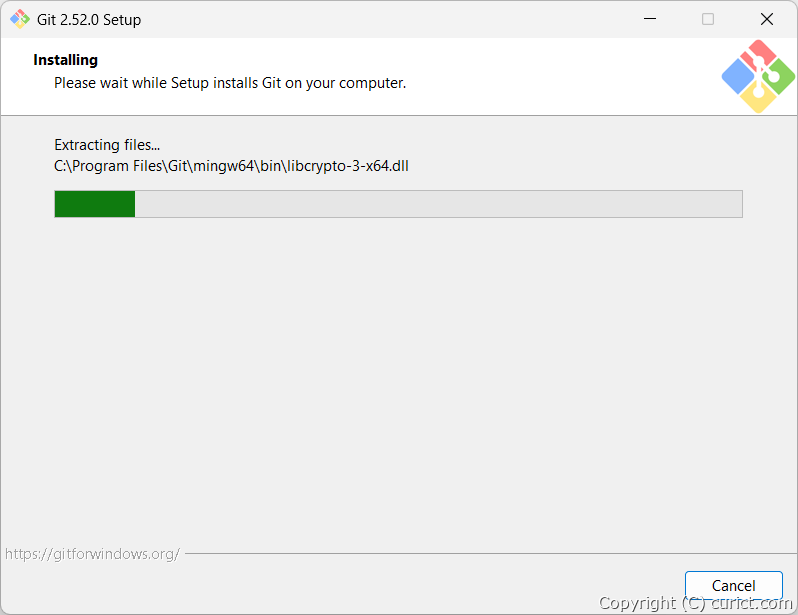Click the libcrypto-3-x64.dll file path text
Image resolution: width=798 pixels, height=615 pixels.
[x=231, y=166]
